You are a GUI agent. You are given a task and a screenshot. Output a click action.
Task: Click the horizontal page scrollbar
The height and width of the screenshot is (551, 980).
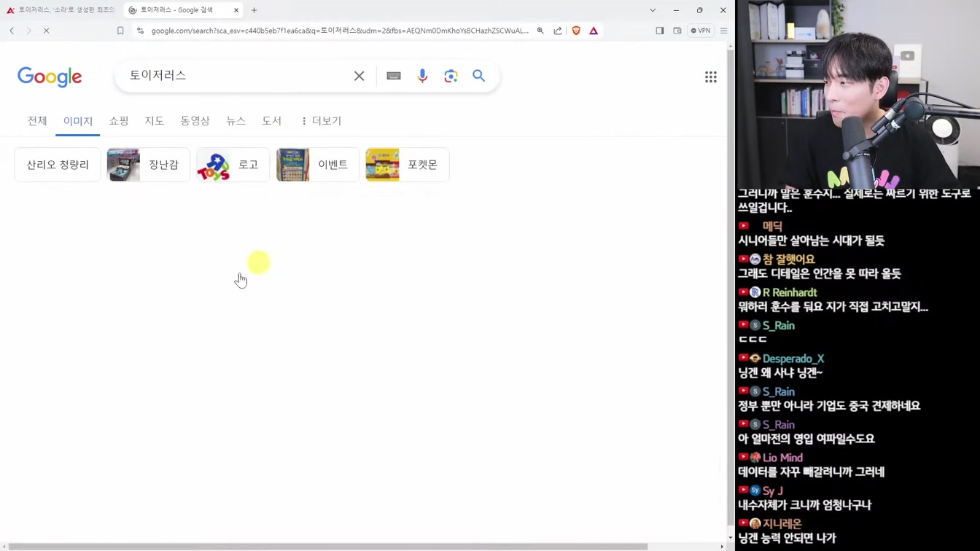(328, 547)
